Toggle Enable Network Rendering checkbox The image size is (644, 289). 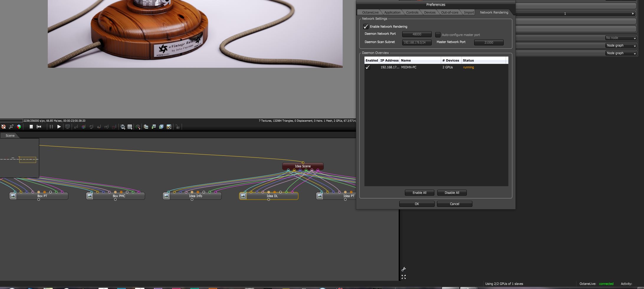(366, 27)
